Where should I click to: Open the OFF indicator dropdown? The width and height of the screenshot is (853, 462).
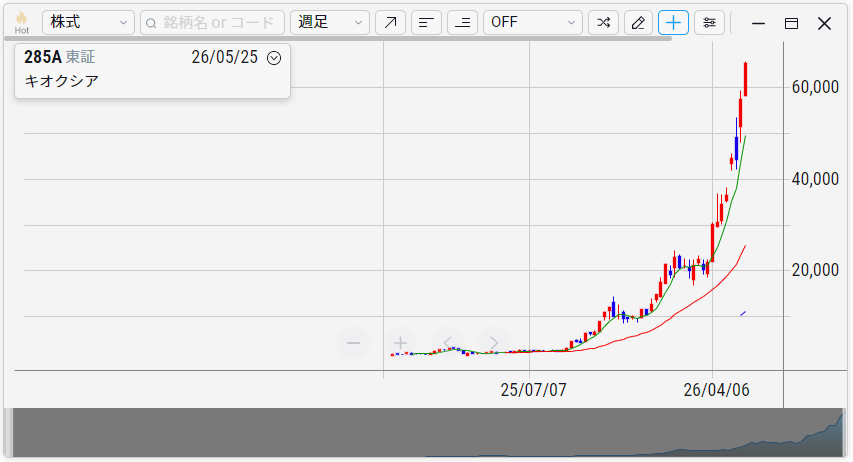[x=533, y=22]
